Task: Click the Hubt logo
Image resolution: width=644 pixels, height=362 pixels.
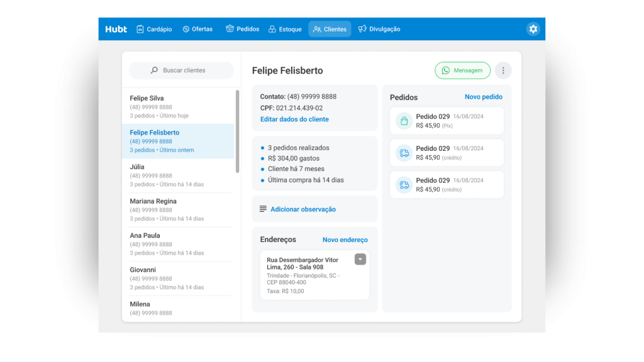Action: pyautogui.click(x=116, y=29)
